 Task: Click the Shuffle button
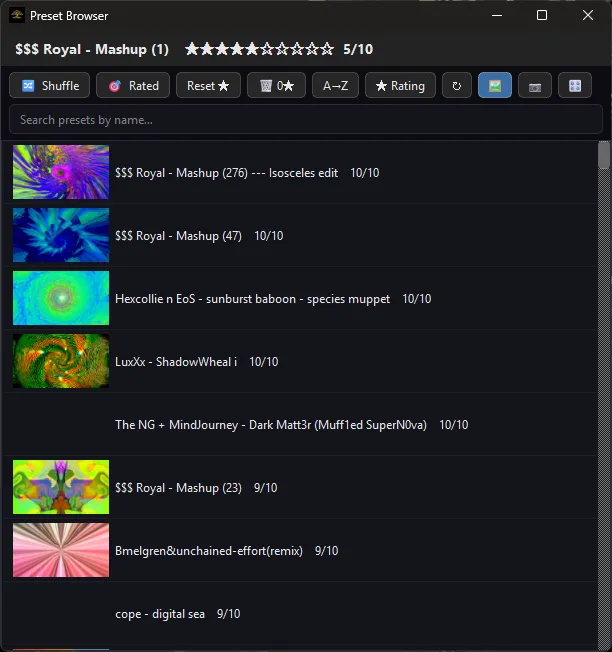click(49, 86)
